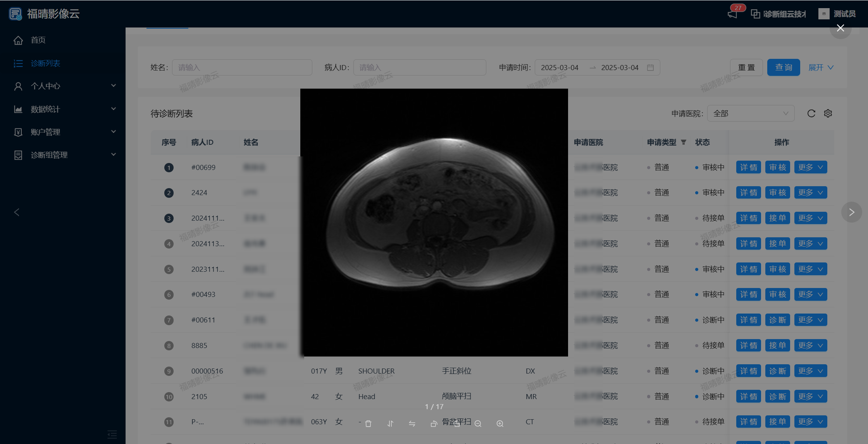Close the image preview overlay
This screenshot has height=444, width=868.
pos(840,28)
